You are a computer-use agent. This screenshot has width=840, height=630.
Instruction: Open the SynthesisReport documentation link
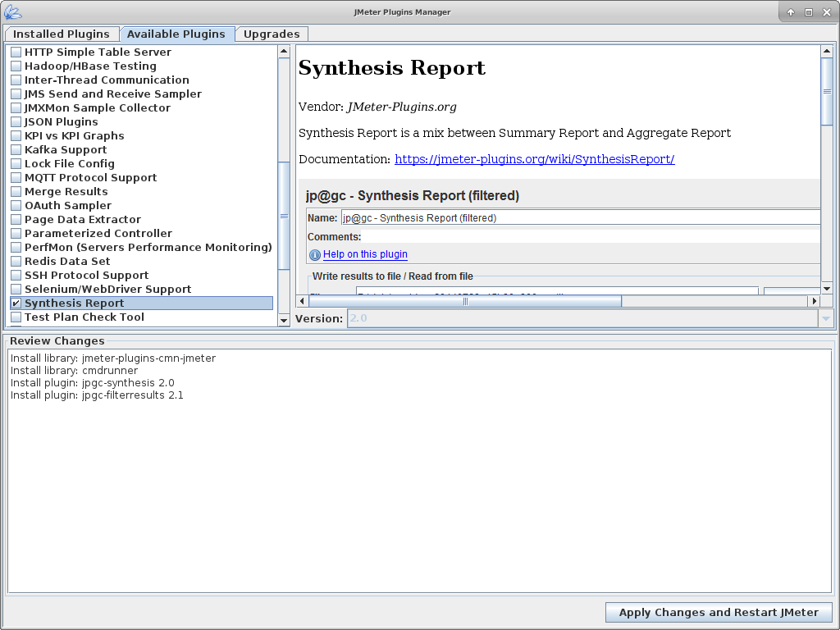coord(535,159)
